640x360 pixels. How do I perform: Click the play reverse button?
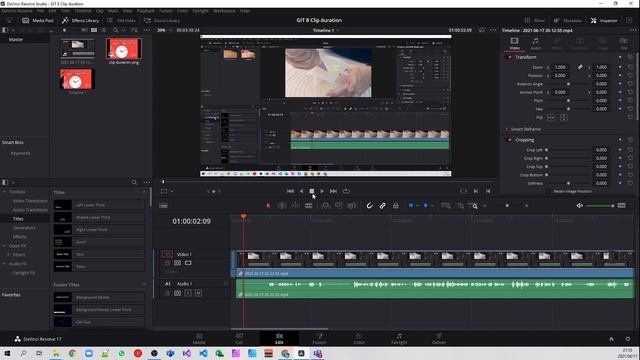coord(301,191)
